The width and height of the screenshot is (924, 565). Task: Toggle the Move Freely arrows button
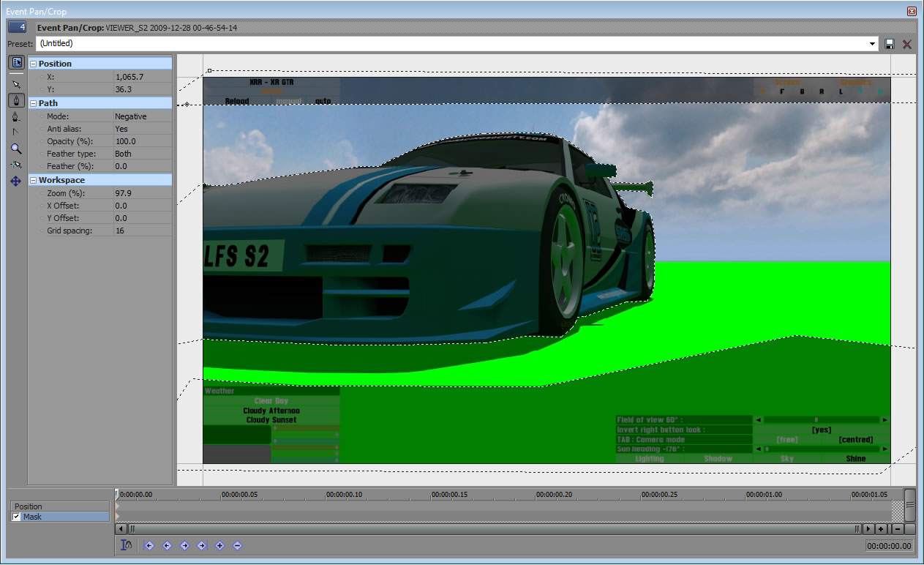15,181
